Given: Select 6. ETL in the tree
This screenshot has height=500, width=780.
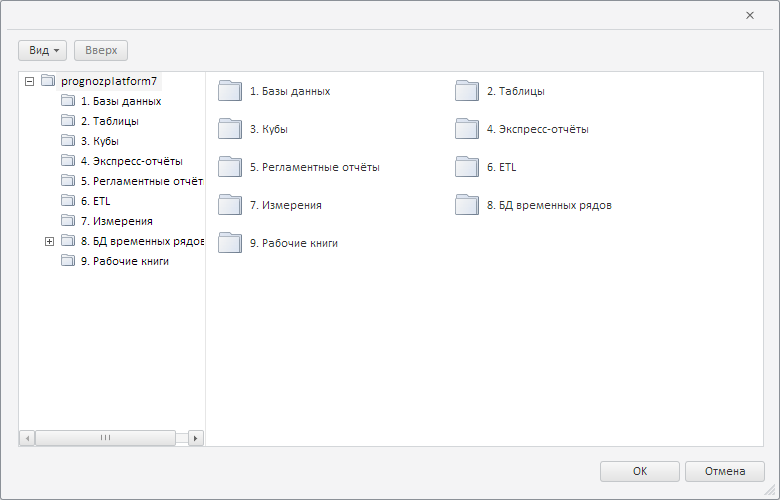Looking at the screenshot, I should 95,201.
